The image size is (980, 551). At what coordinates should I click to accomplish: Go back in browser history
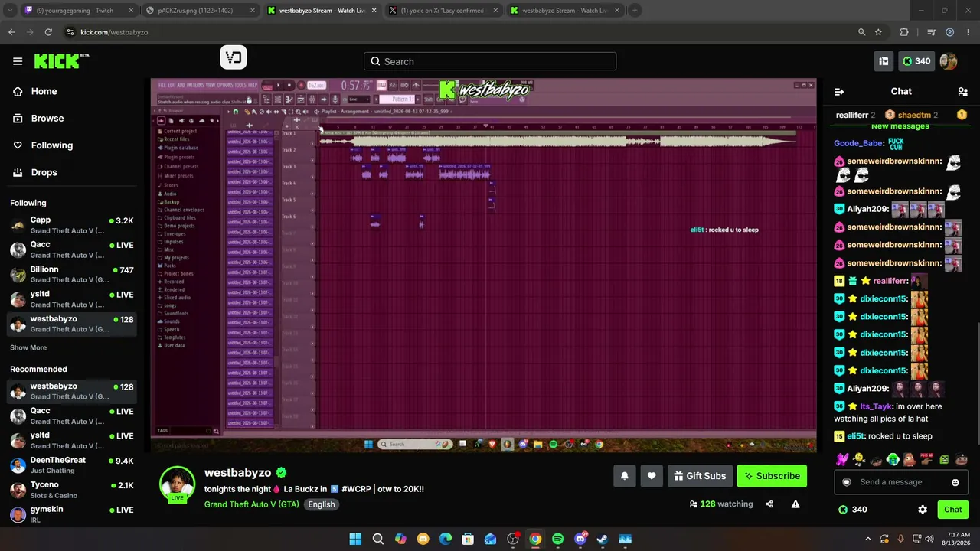(x=11, y=32)
